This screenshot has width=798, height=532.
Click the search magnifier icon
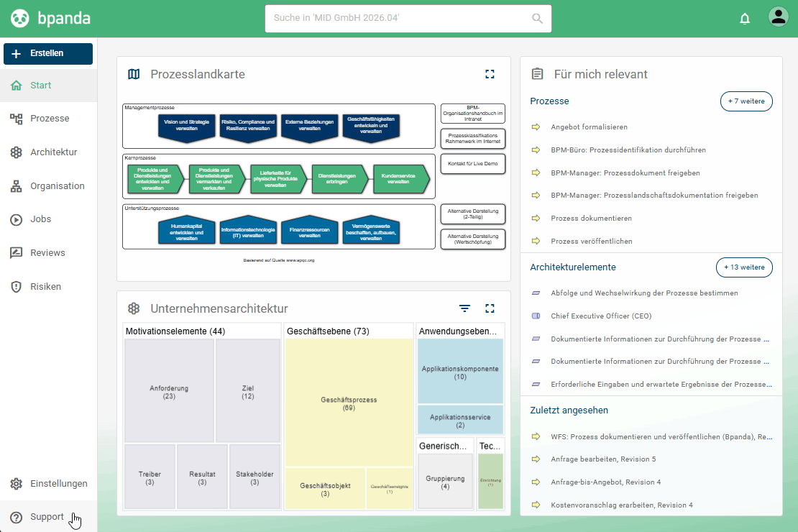click(537, 18)
